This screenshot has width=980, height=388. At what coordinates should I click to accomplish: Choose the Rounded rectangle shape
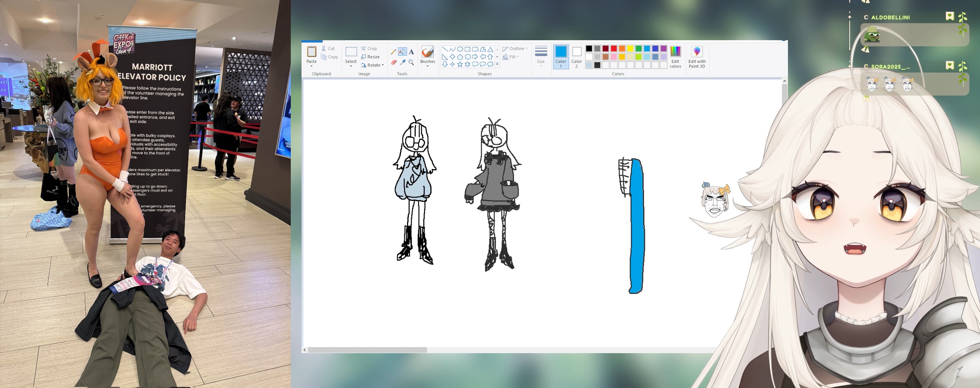pos(475,49)
